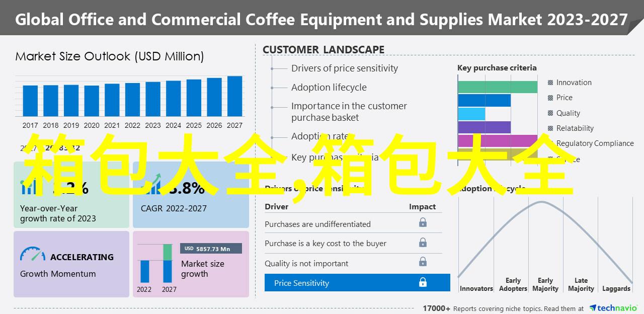Click the 2025 axis label in Market Size Outlook
This screenshot has height=314, width=644.
[194, 126]
